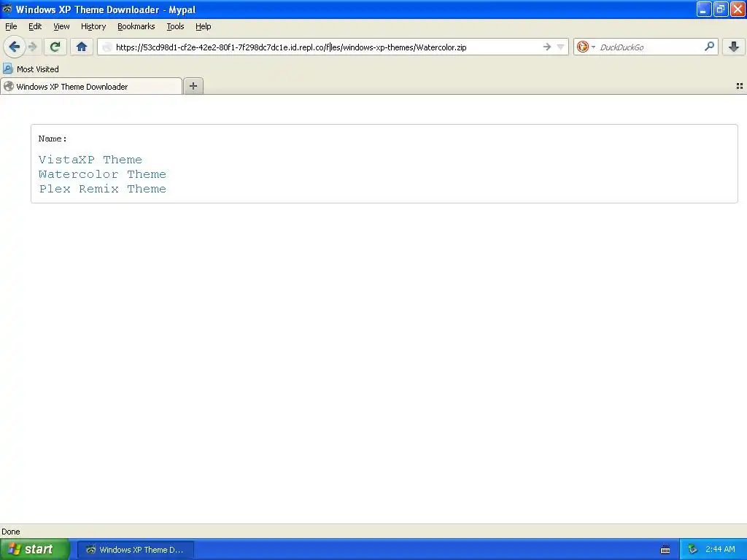Minimize the Mypal browser window
747x560 pixels.
(x=704, y=9)
